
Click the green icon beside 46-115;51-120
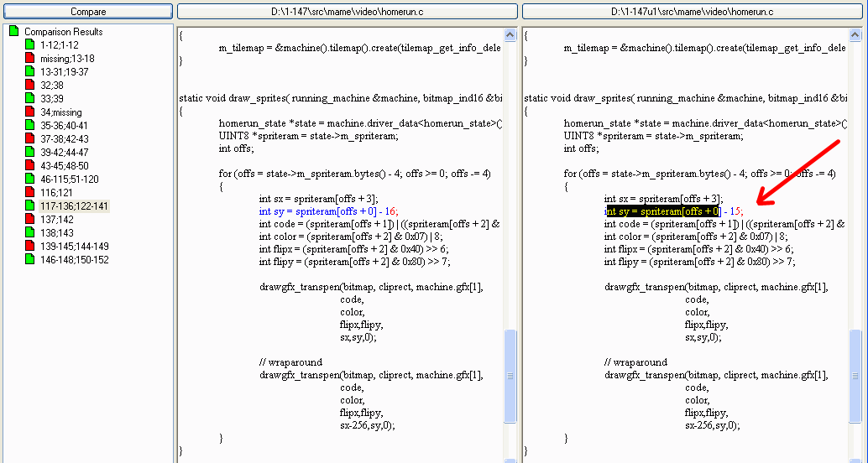point(31,179)
